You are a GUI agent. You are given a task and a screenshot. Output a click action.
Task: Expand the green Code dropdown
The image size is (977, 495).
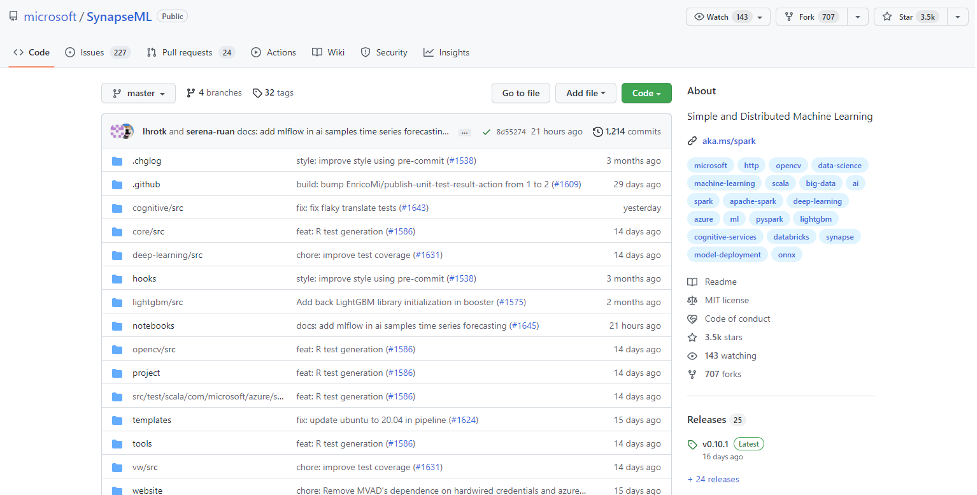coord(646,93)
